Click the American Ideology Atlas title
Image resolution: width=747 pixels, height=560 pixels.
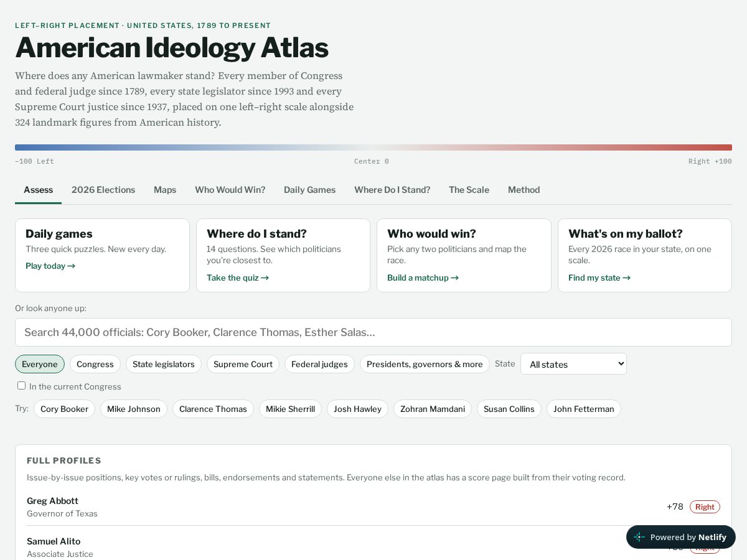[172, 47]
